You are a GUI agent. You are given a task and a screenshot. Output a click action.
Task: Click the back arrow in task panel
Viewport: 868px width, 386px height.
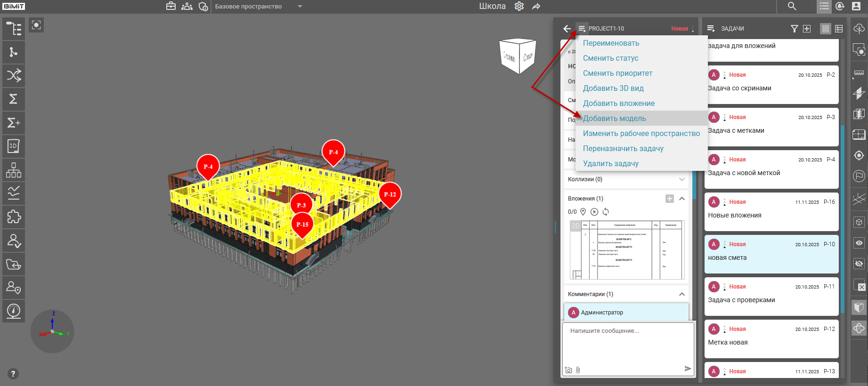567,29
